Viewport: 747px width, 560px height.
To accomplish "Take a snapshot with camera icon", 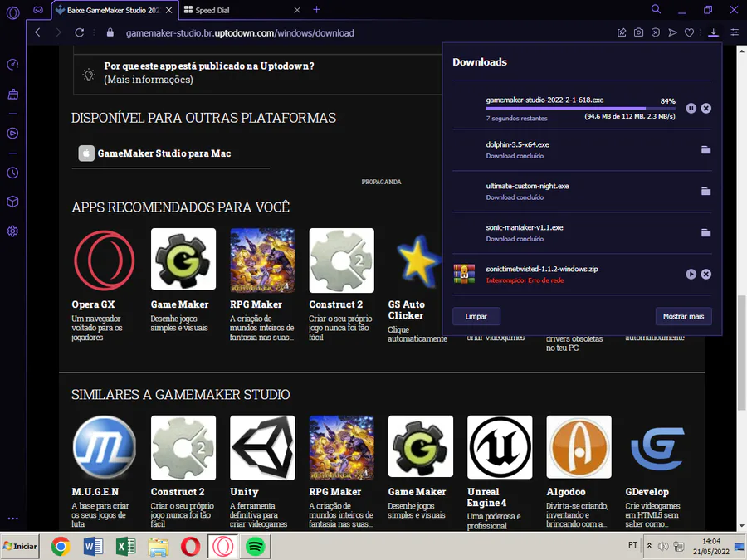I will pyautogui.click(x=638, y=32).
